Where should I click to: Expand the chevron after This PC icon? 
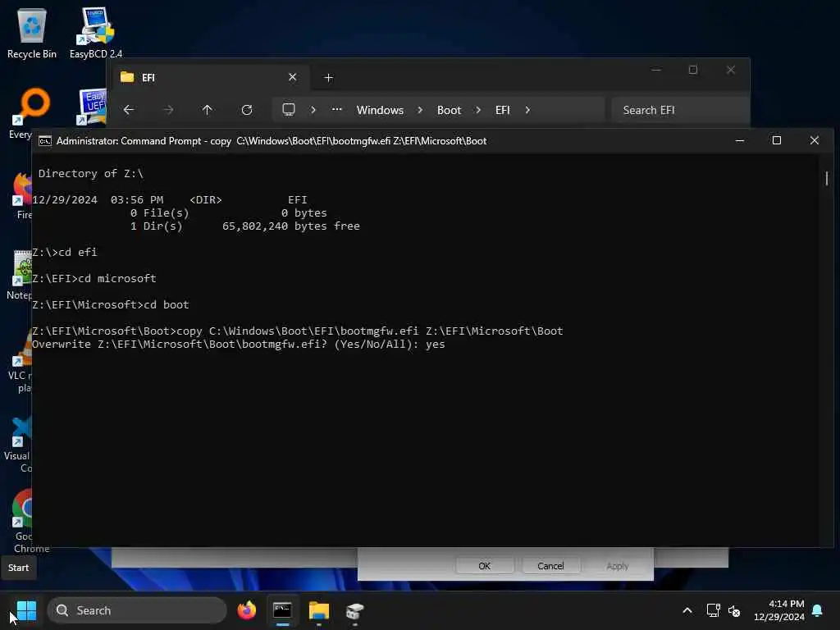point(313,110)
